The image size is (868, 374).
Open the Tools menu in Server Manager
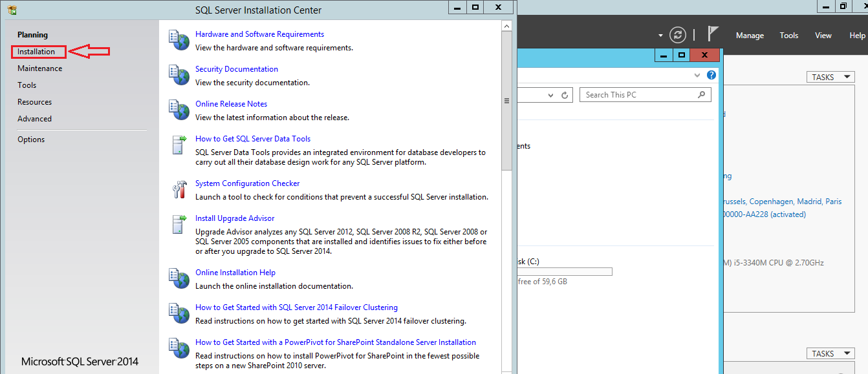point(788,36)
